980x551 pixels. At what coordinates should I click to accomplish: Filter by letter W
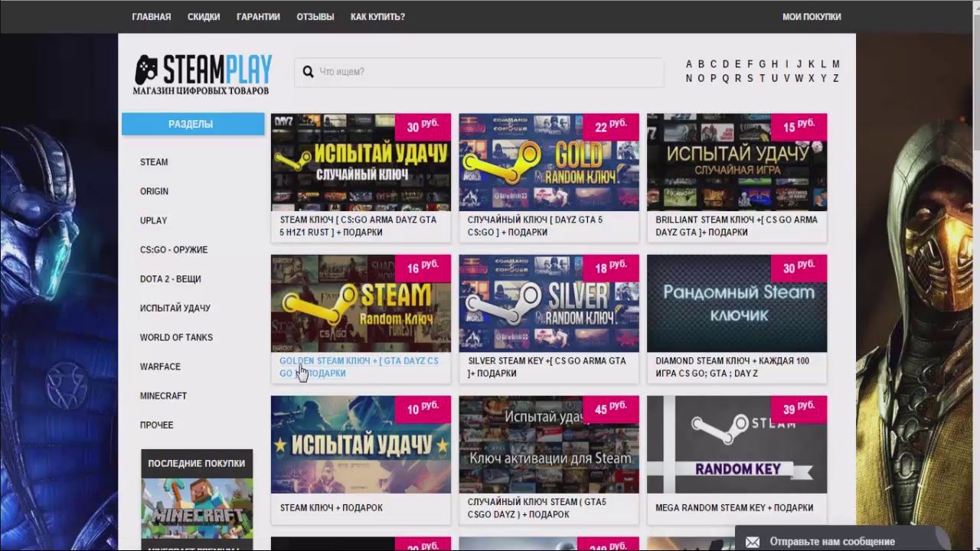click(799, 78)
